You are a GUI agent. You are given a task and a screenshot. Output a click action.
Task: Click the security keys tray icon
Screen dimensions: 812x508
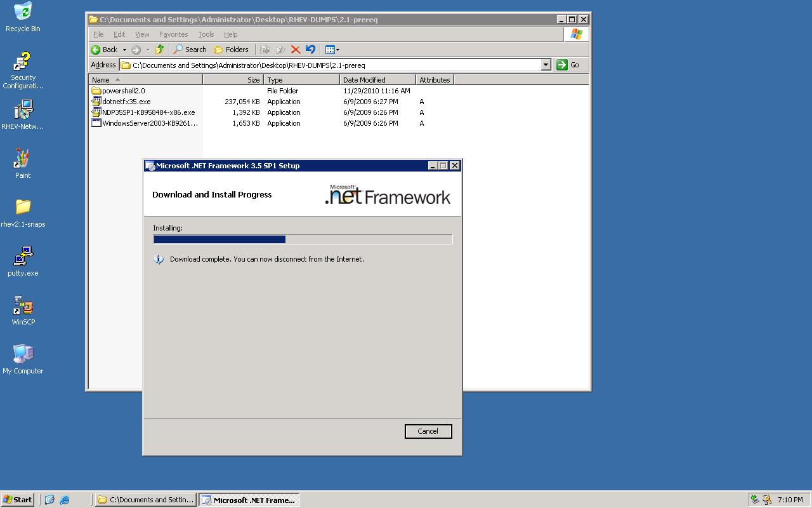(767, 500)
